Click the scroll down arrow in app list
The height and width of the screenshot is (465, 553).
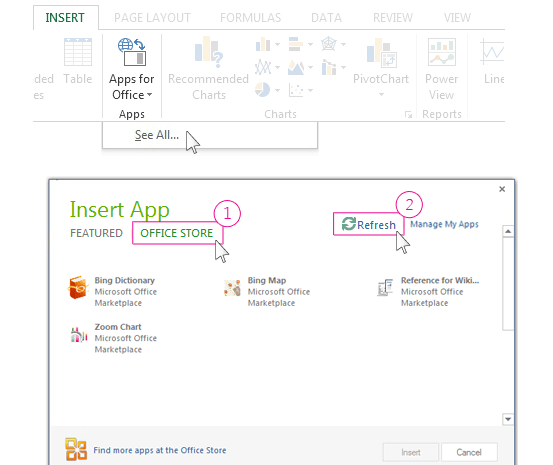pos(508,419)
